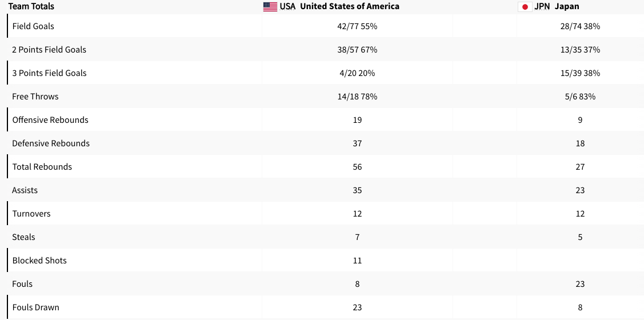Click the Blocked Shots row label
This screenshot has height=320, width=644.
[x=39, y=261]
